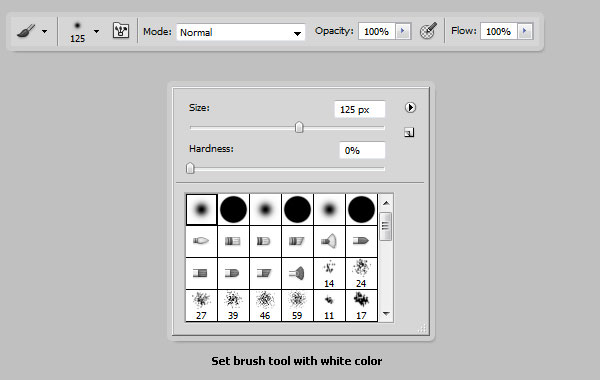Click the Flow value field
Image resolution: width=600 pixels, height=380 pixels.
point(499,31)
